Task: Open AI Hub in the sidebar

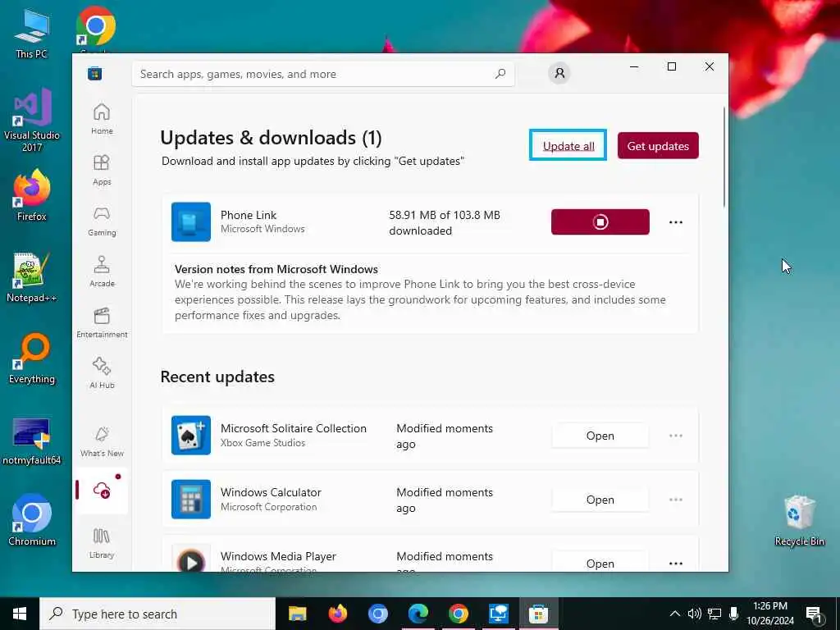Action: tap(102, 373)
